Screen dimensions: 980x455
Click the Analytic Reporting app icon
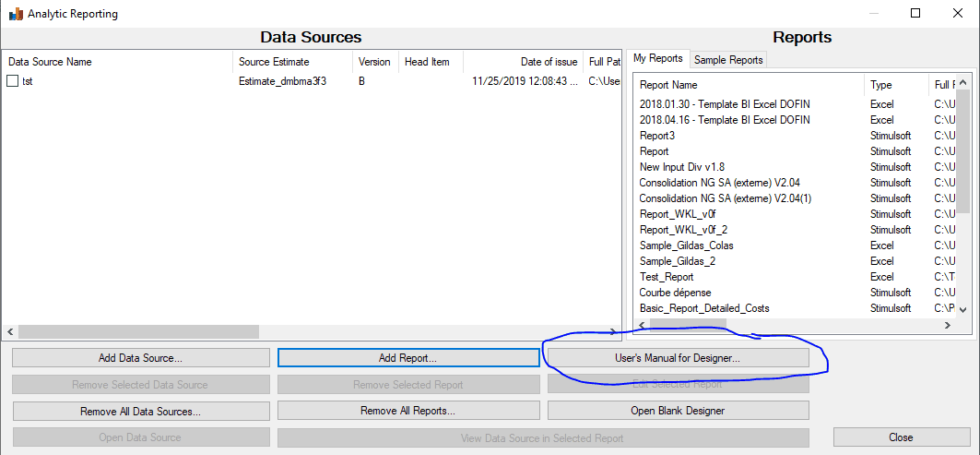[x=15, y=14]
